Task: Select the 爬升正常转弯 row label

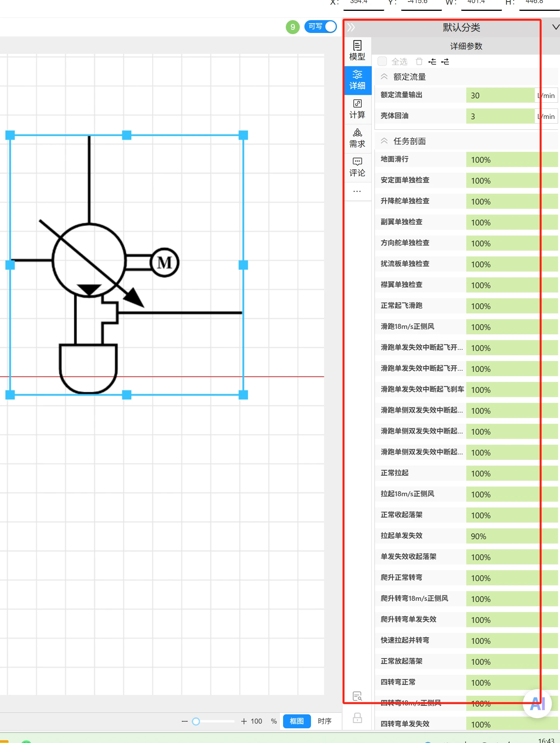Action: click(x=402, y=578)
